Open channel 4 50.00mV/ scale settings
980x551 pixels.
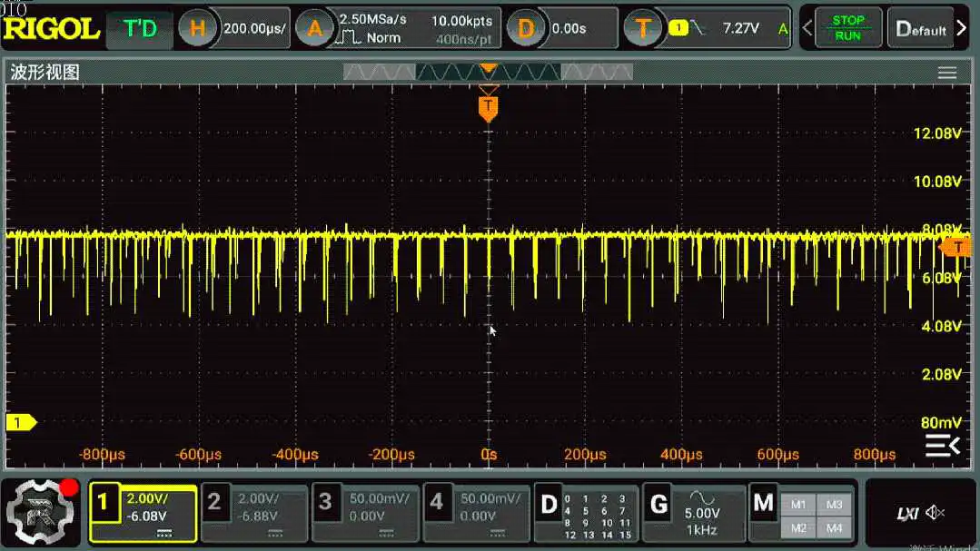point(490,498)
